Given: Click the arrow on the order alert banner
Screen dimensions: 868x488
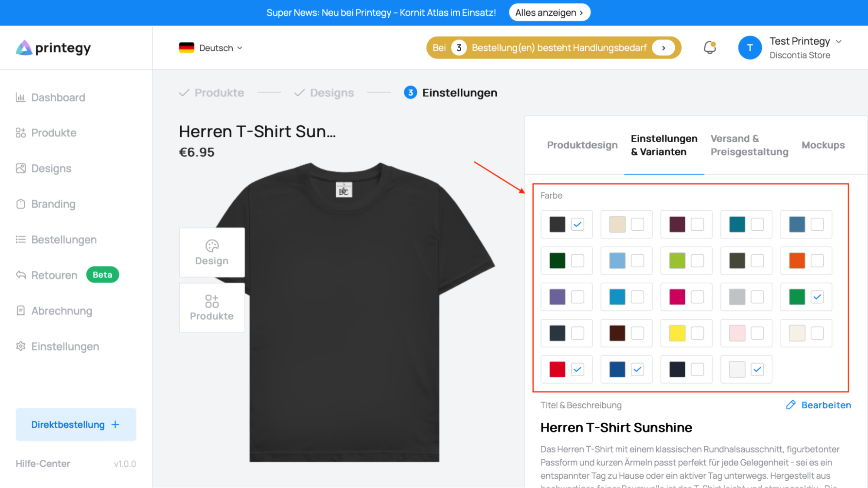Looking at the screenshot, I should (x=663, y=48).
